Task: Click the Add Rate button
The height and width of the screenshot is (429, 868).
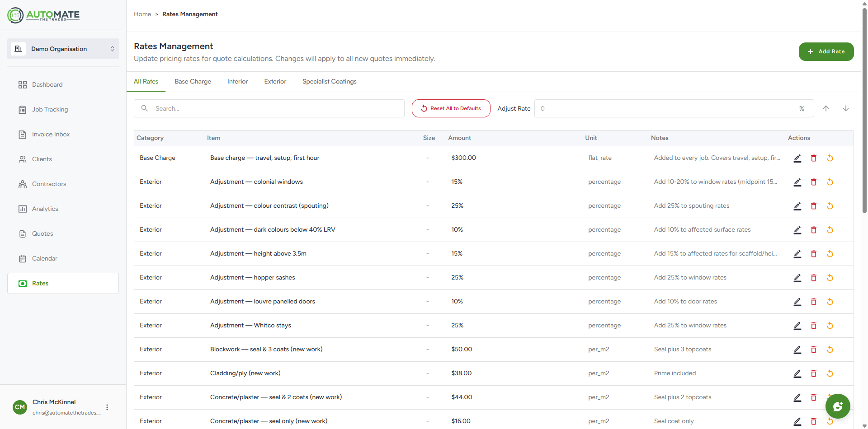Action: click(x=826, y=51)
